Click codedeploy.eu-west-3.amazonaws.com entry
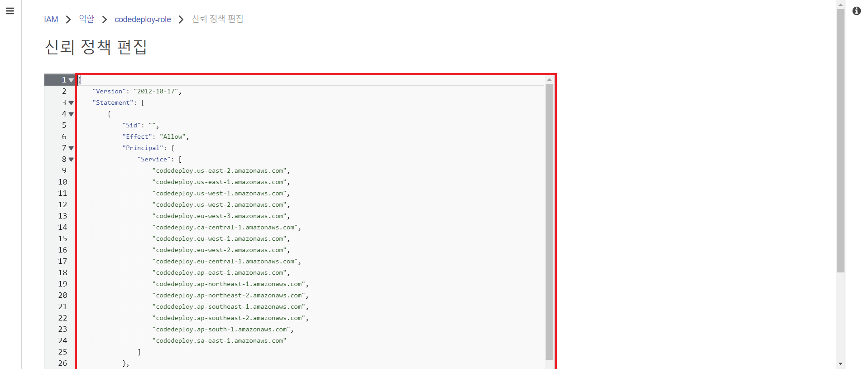 [x=221, y=216]
